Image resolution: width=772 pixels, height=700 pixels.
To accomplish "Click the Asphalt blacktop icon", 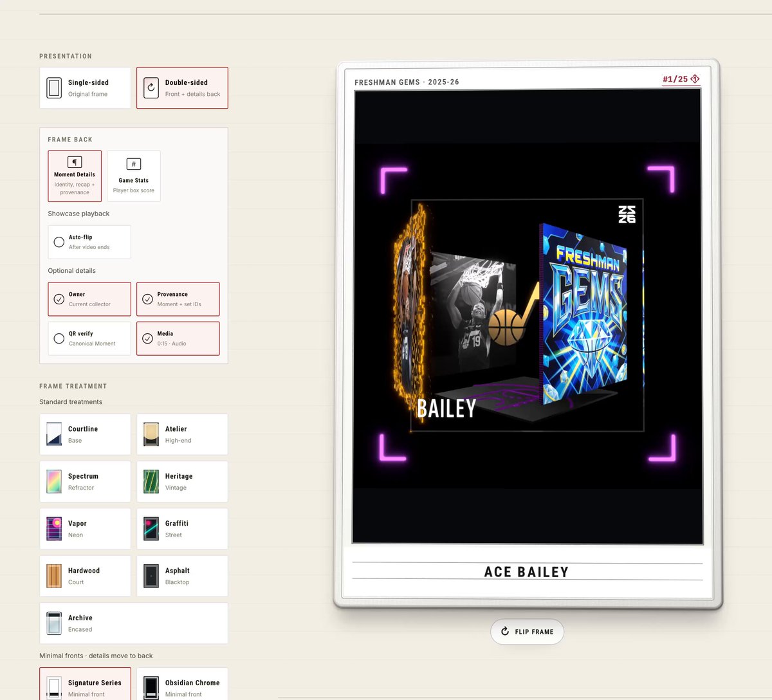I will click(x=151, y=576).
